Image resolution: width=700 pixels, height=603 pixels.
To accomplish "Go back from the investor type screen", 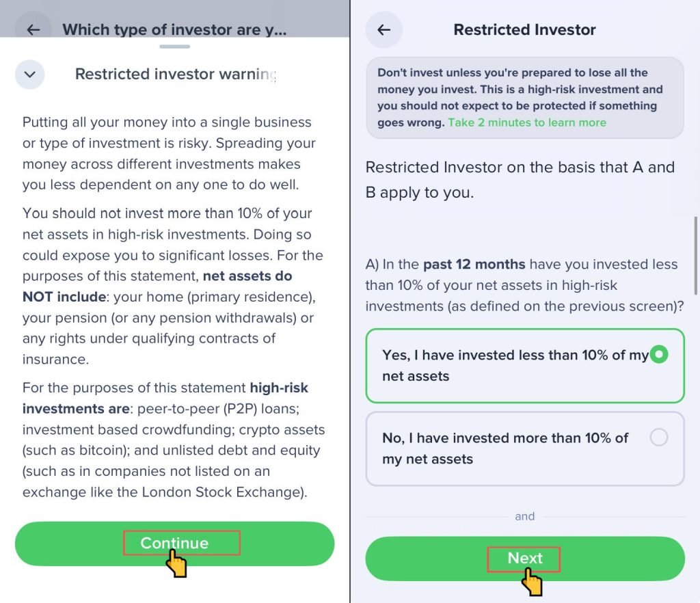I will tap(33, 30).
